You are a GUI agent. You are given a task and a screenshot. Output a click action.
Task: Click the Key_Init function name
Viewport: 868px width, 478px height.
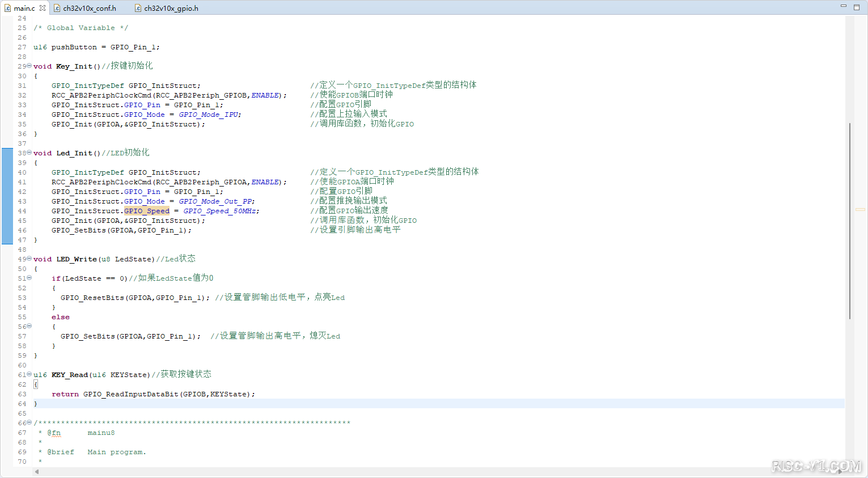74,66
